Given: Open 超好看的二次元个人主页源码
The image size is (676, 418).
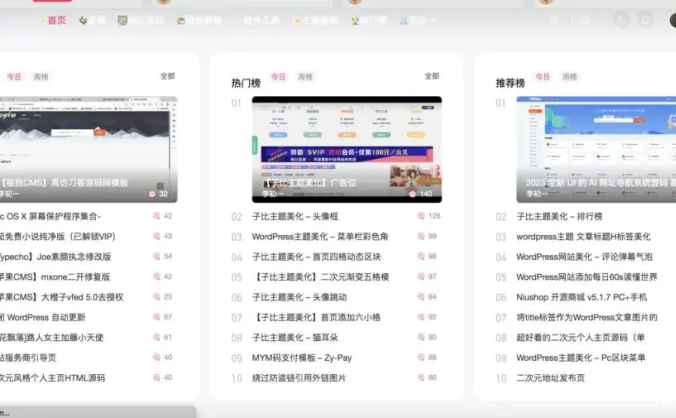Looking at the screenshot, I should click(580, 338).
